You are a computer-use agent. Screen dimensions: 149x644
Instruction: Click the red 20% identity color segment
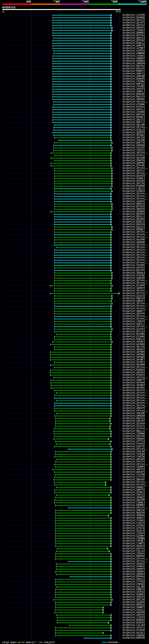17,4
